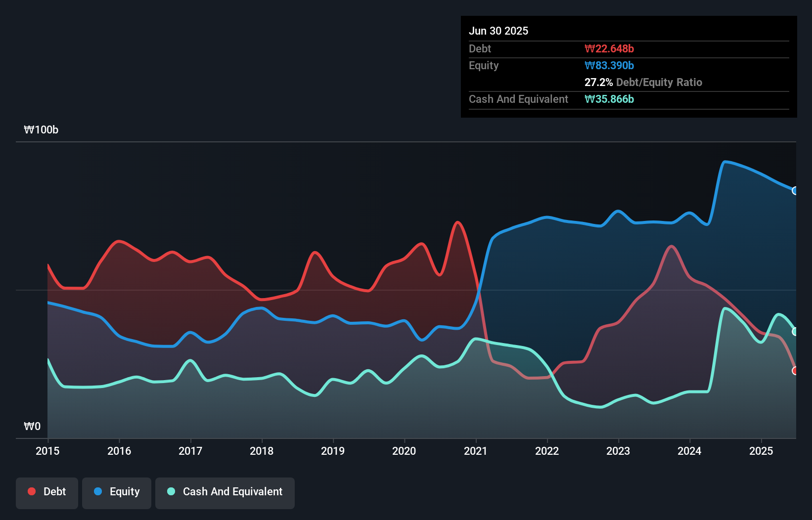
Task: Click the red Debt legend dot
Action: point(31,491)
